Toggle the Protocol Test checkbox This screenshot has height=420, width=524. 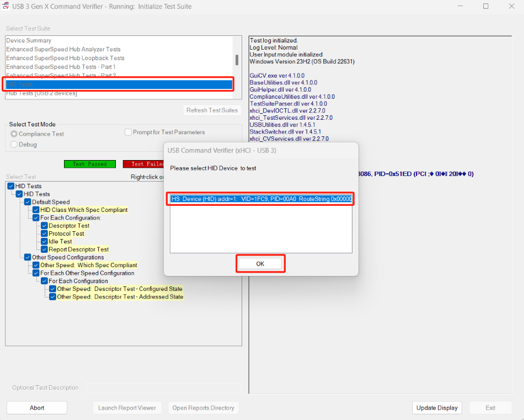(x=45, y=233)
